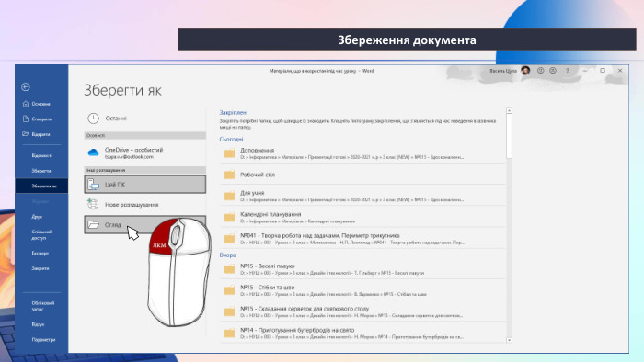
Task: Click the globe icon for Нове розташування
Action: tap(93, 204)
